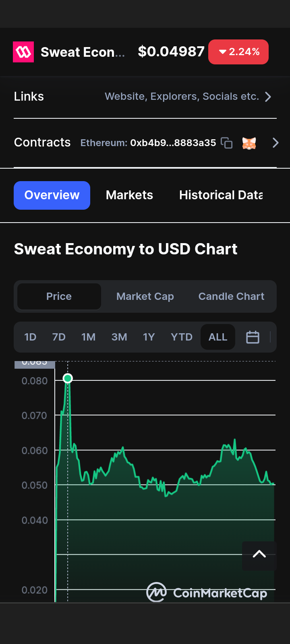Viewport: 290px width, 644px height.
Task: Click the red 2.24% price change badge
Action: pyautogui.click(x=238, y=52)
